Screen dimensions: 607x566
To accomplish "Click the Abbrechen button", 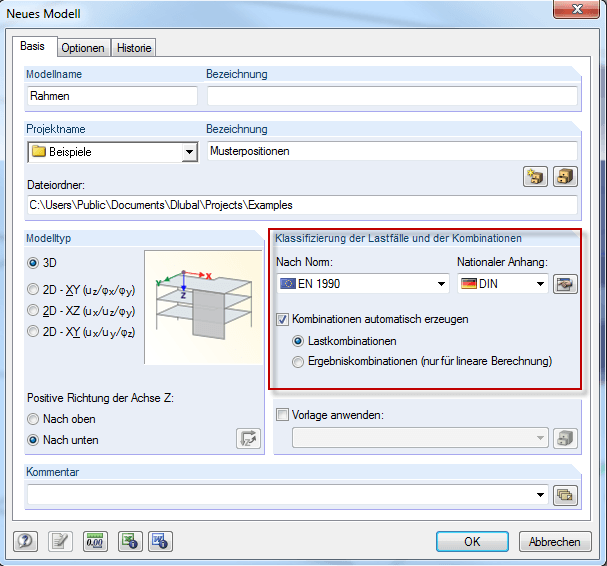I will coord(555,541).
